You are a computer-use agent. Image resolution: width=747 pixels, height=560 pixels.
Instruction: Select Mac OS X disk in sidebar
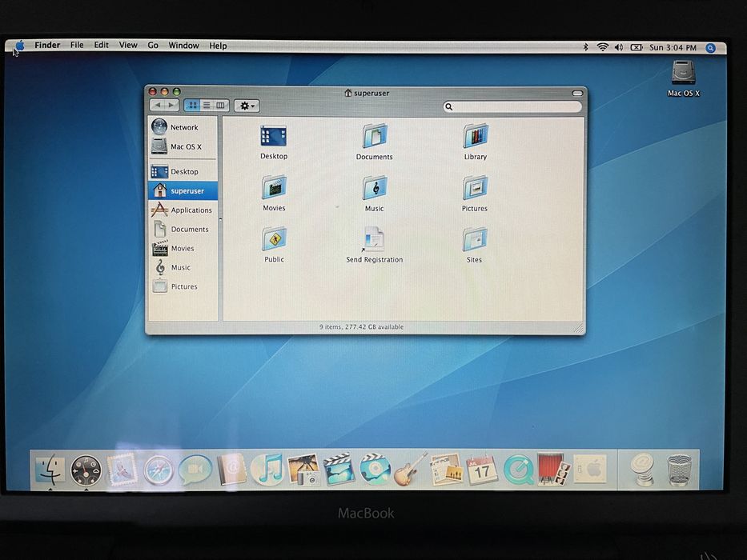(x=183, y=146)
